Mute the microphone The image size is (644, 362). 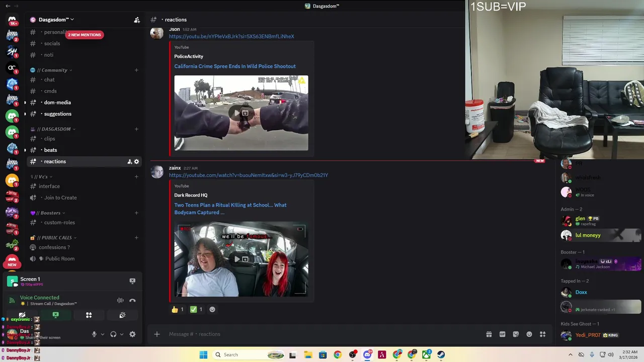point(94,334)
